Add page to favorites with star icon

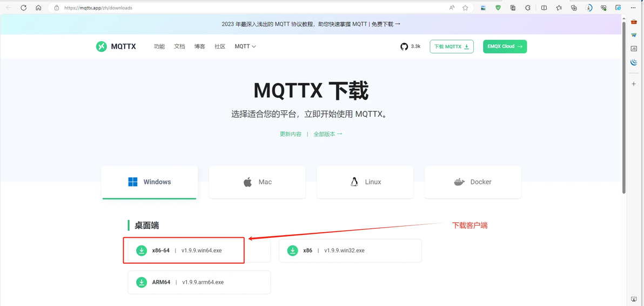click(x=465, y=8)
